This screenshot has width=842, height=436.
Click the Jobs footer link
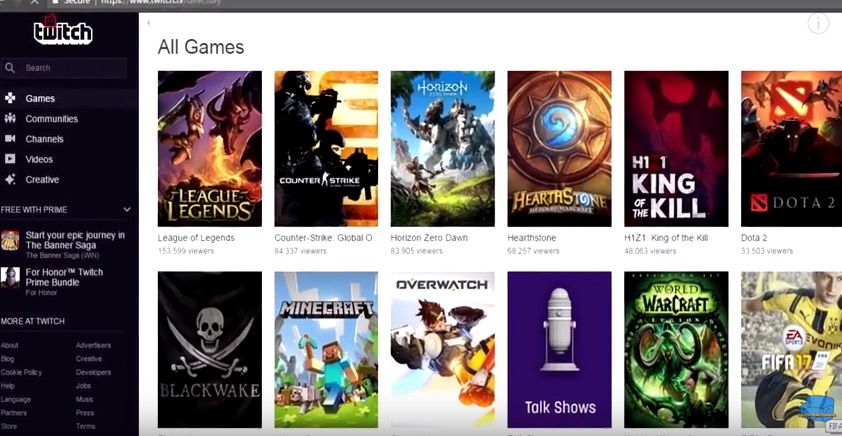83,386
